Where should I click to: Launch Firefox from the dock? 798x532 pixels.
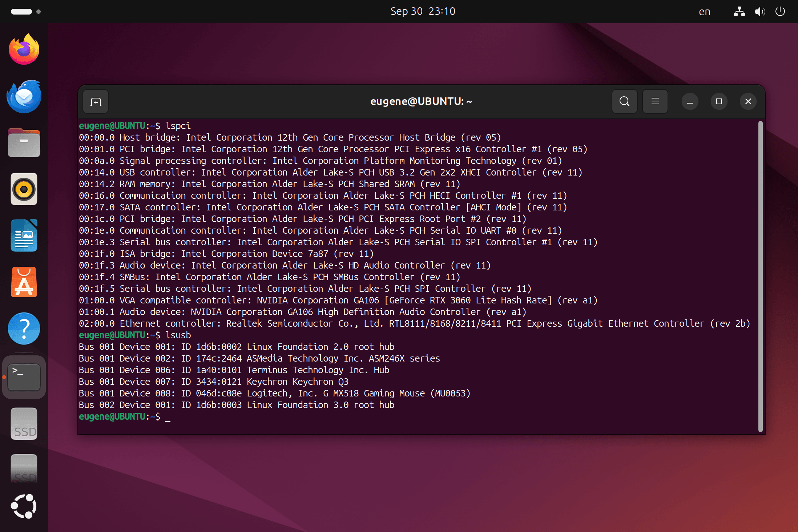[24, 49]
